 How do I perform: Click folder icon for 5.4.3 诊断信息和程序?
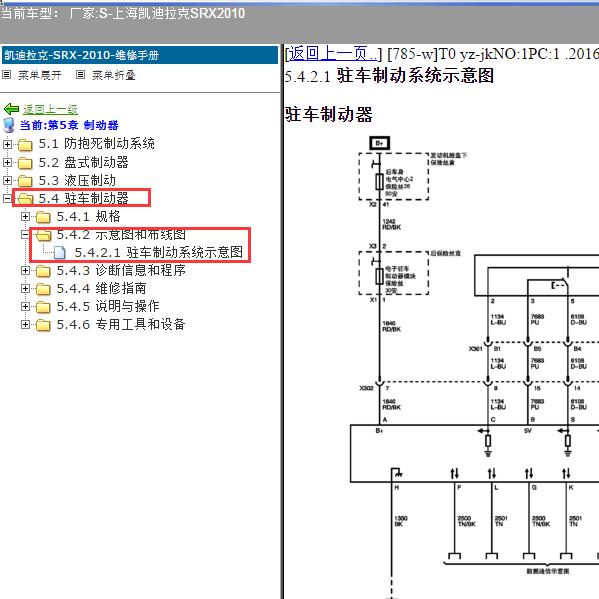pyautogui.click(x=43, y=271)
